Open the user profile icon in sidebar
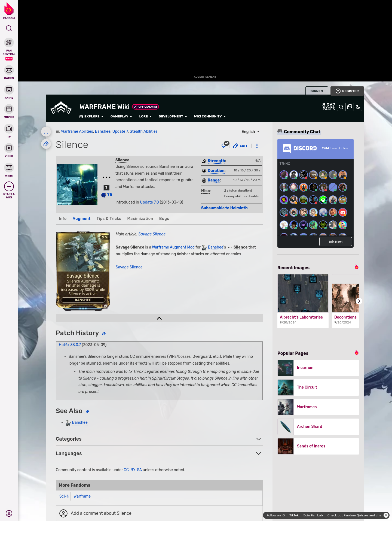 [9, 513]
